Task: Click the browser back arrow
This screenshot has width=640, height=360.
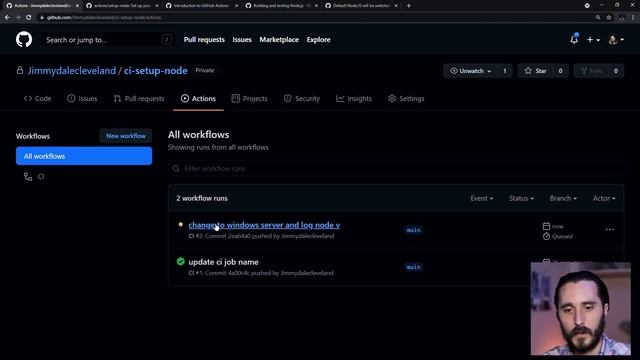Action: click(7, 17)
